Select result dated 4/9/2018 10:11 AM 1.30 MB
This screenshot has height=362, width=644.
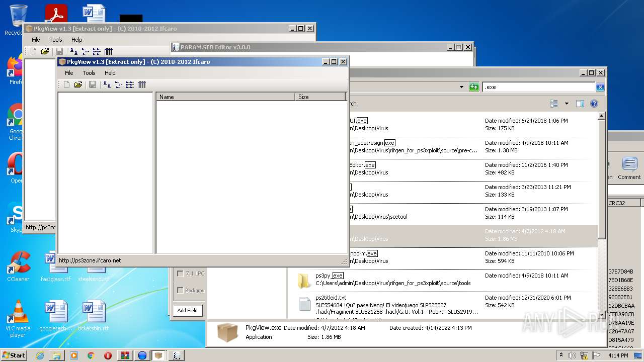(443, 148)
